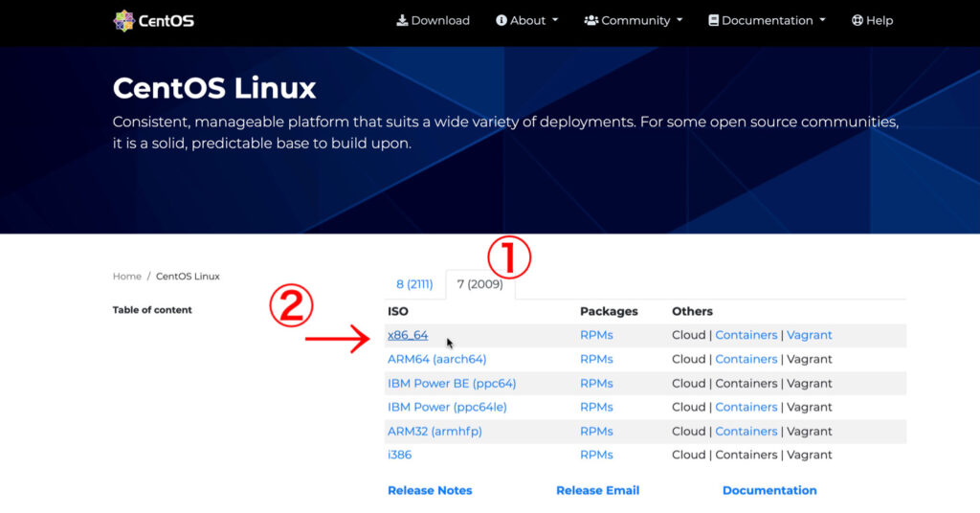Open the ARM32 (armhfp) ISO link
Screen dimensions: 980x513
click(x=434, y=431)
